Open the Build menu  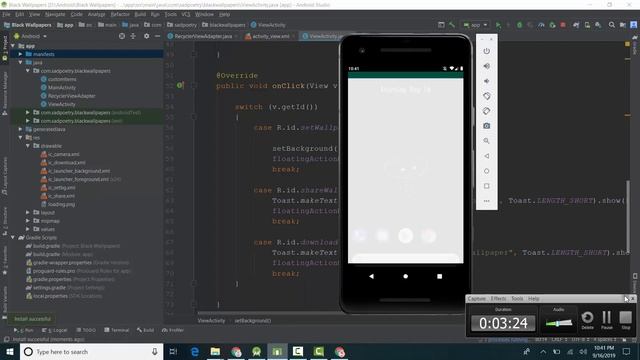tap(140, 14)
